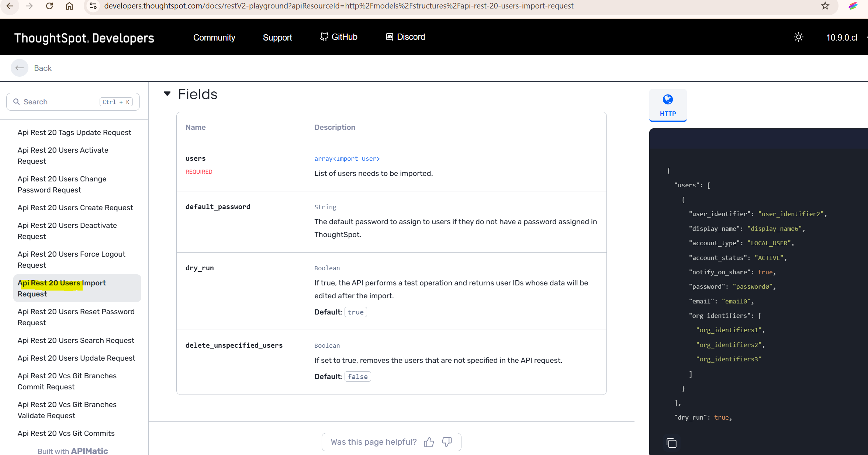Bookmark this page with the star
868x455 pixels.
[x=825, y=6]
